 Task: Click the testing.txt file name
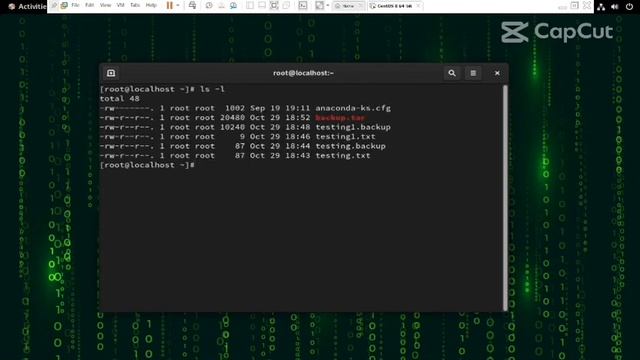click(343, 156)
